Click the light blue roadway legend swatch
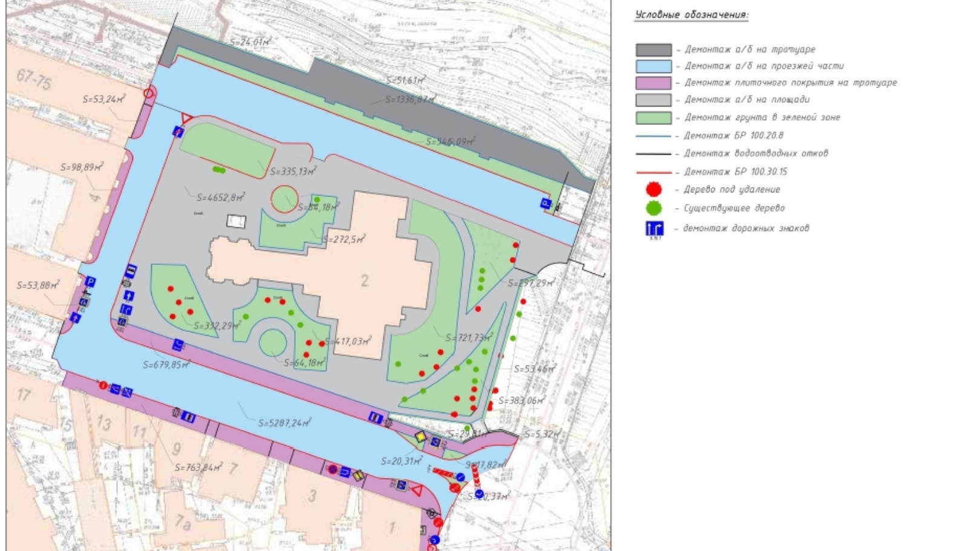Screen dimensions: 980x551 [653, 67]
